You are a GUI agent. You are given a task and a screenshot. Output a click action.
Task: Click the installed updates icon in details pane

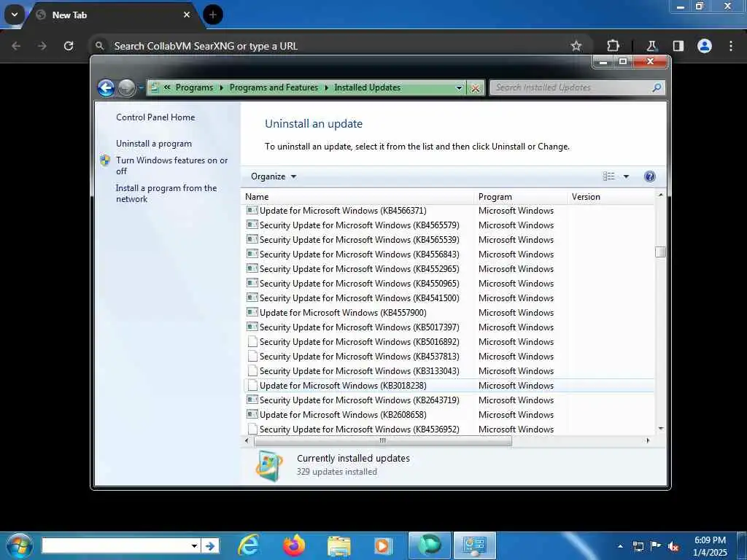click(x=269, y=466)
